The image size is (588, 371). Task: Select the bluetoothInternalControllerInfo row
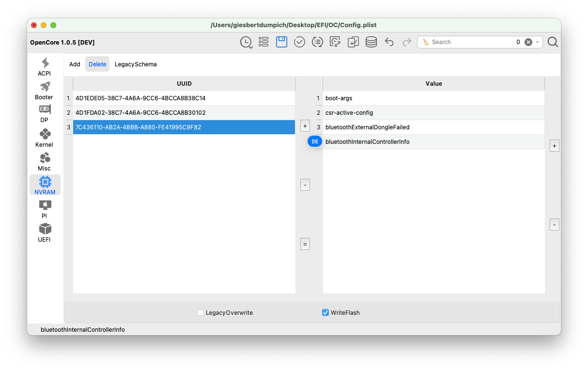point(433,142)
